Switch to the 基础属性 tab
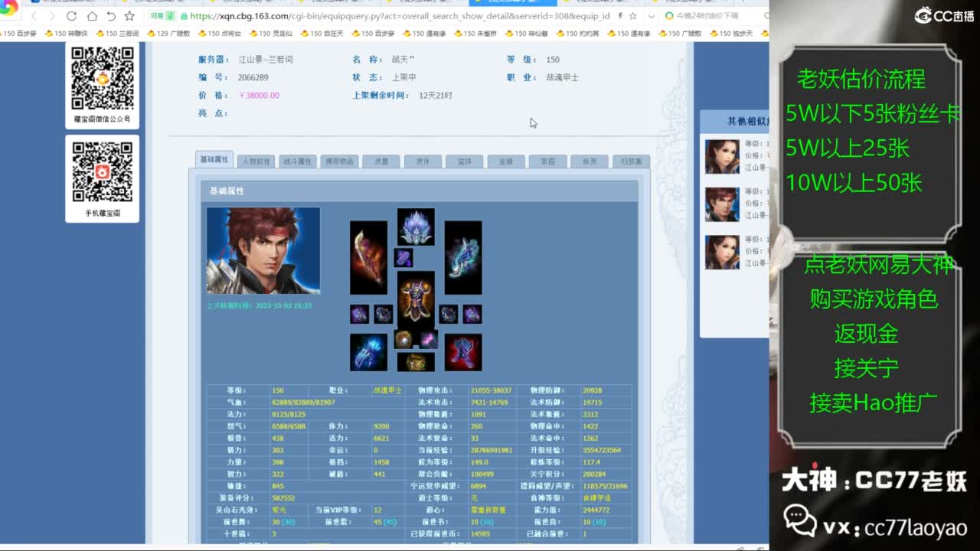 click(x=214, y=160)
